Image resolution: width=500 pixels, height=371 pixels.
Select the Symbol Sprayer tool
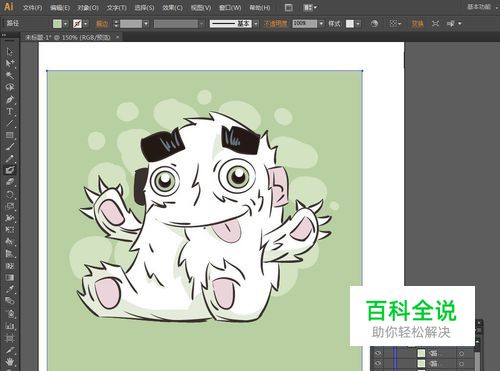pos(9,313)
